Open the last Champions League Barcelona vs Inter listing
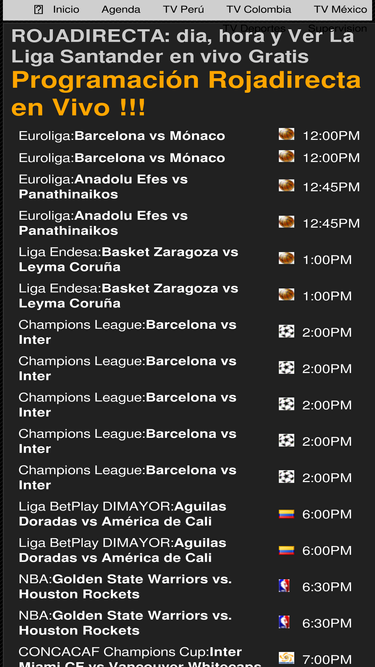This screenshot has height=667, width=375. coord(128,478)
